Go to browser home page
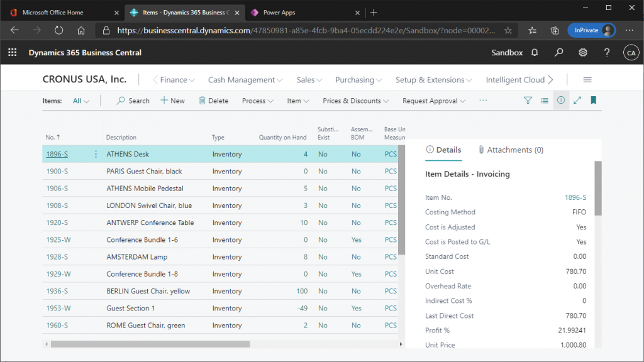644x362 pixels. pyautogui.click(x=81, y=30)
